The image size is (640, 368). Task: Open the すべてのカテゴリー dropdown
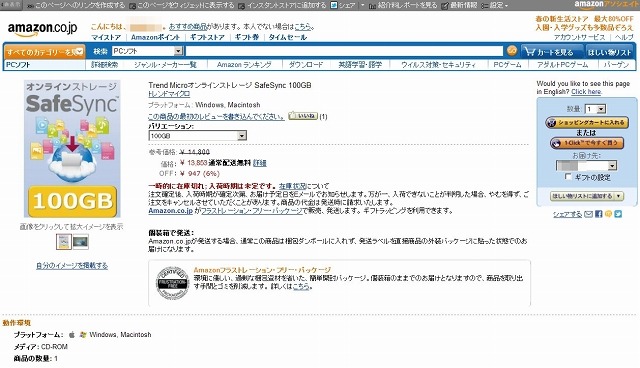(44, 52)
